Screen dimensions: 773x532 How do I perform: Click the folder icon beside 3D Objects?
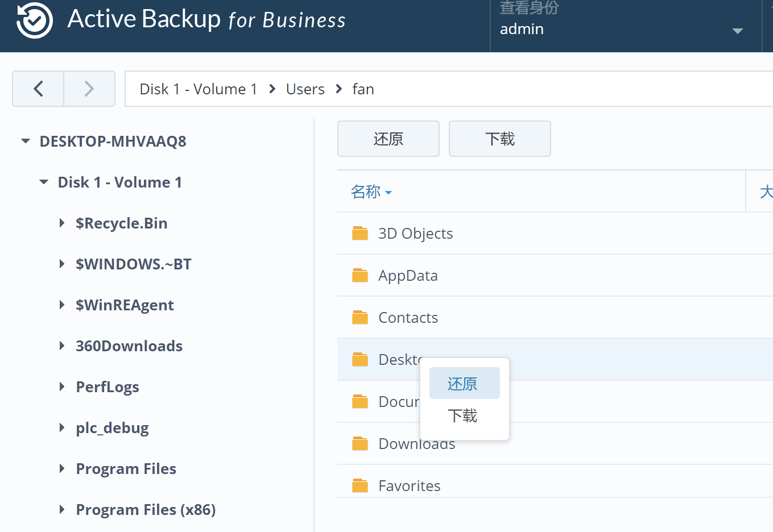[361, 232]
